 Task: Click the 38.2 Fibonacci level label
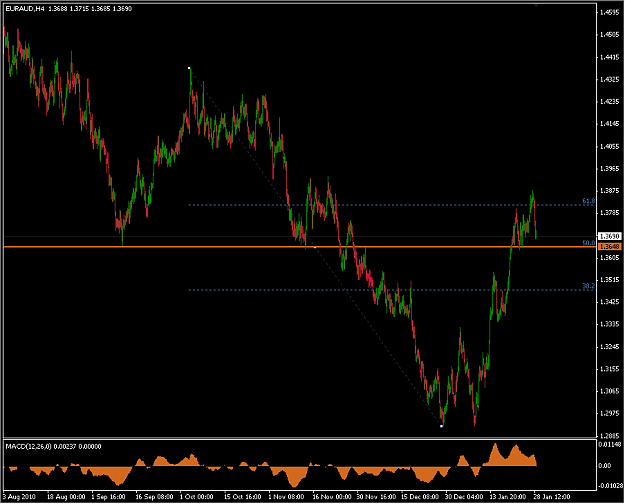[589, 286]
